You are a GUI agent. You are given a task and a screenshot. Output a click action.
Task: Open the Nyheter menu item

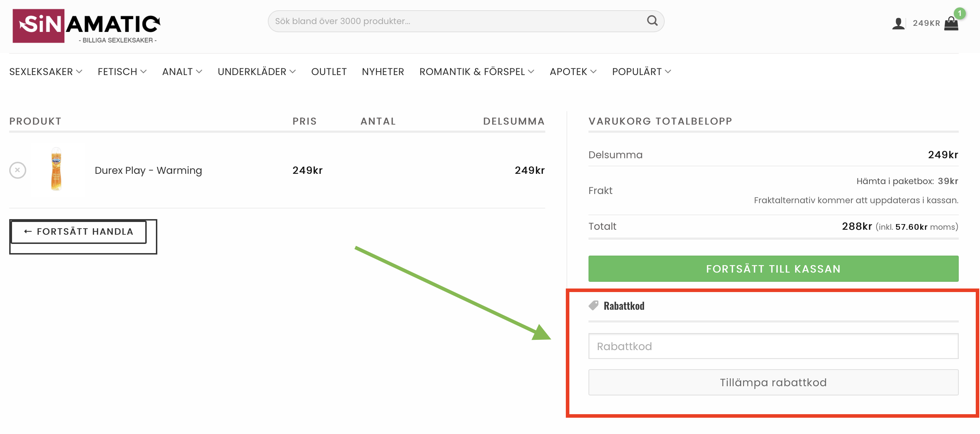coord(383,72)
